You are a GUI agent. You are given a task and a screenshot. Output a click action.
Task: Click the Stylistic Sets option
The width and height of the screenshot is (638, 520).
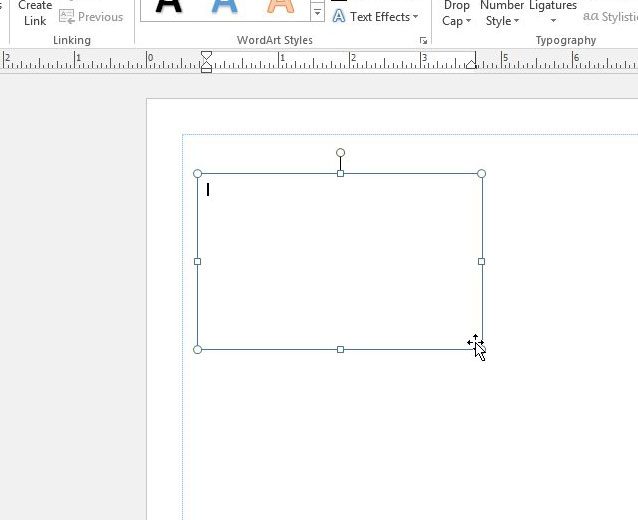coord(610,17)
